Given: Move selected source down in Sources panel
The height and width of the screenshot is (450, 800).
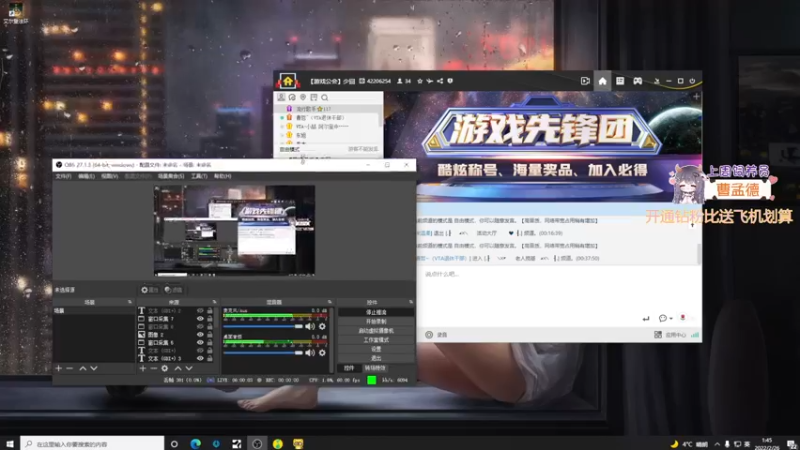Looking at the screenshot, I should [x=189, y=368].
